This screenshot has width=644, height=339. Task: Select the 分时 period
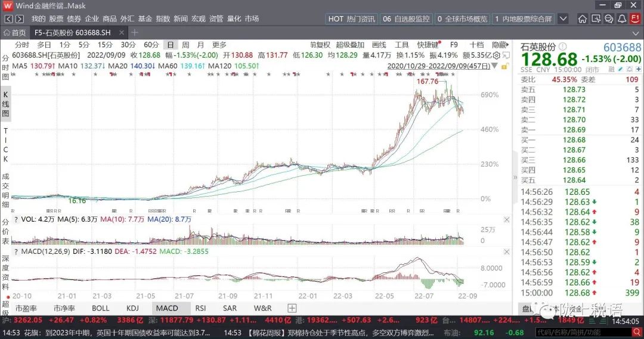click(22, 45)
